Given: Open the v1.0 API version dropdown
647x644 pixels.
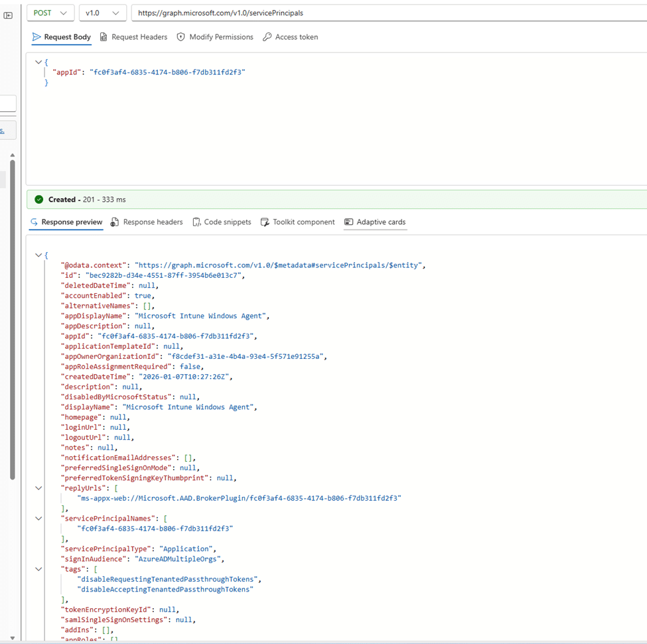Looking at the screenshot, I should [x=102, y=13].
